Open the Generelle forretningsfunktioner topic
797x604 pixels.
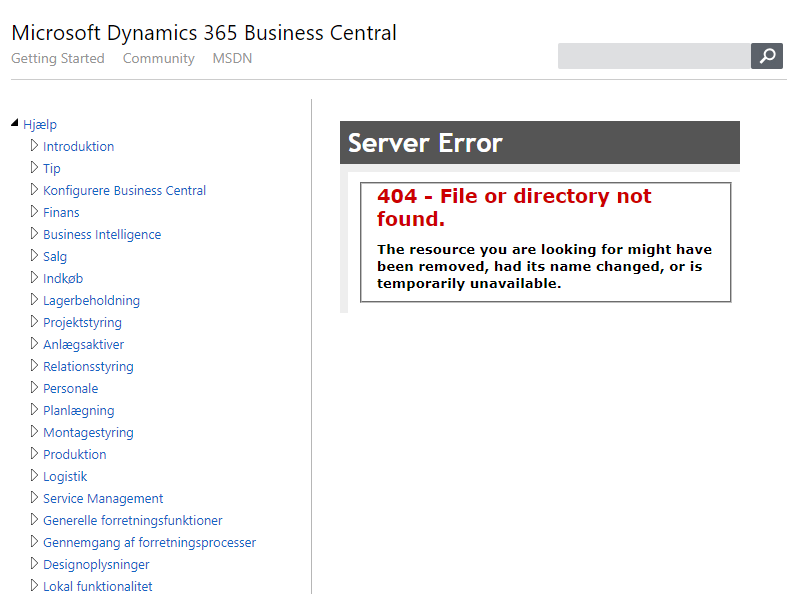pyautogui.click(x=133, y=521)
